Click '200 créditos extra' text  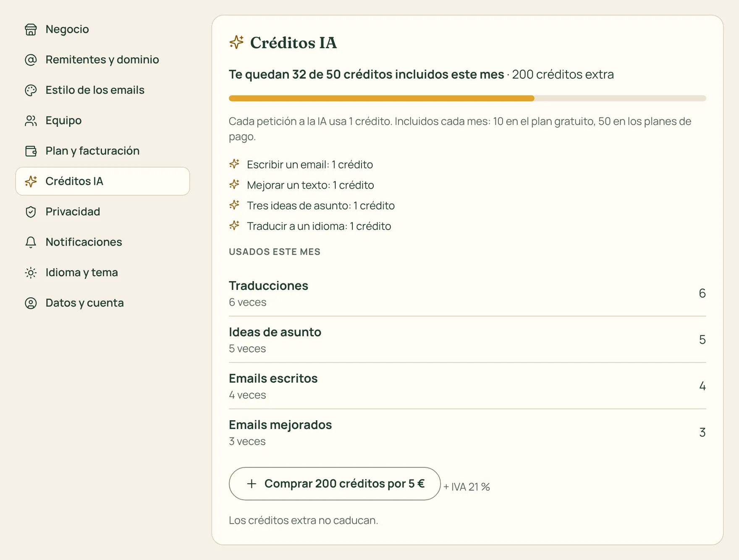pyautogui.click(x=563, y=74)
